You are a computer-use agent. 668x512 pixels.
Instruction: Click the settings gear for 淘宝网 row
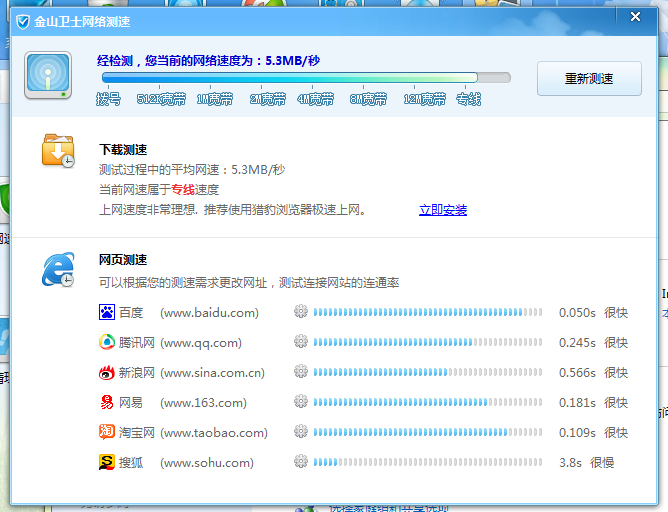[x=301, y=432]
